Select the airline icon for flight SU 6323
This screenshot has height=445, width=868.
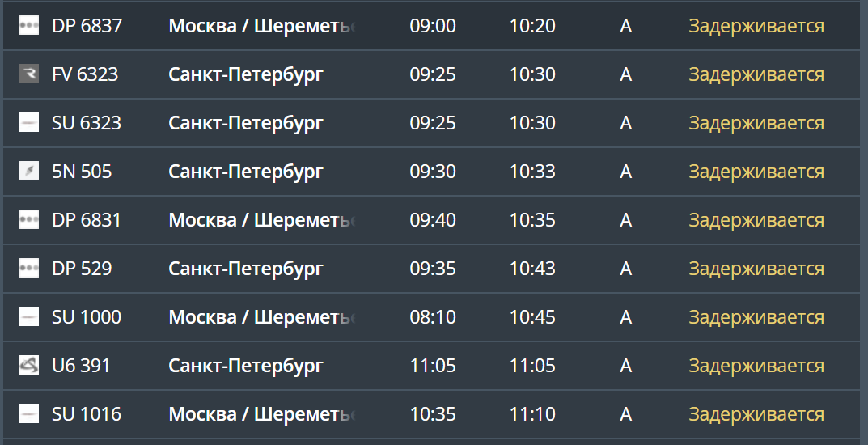coord(29,123)
